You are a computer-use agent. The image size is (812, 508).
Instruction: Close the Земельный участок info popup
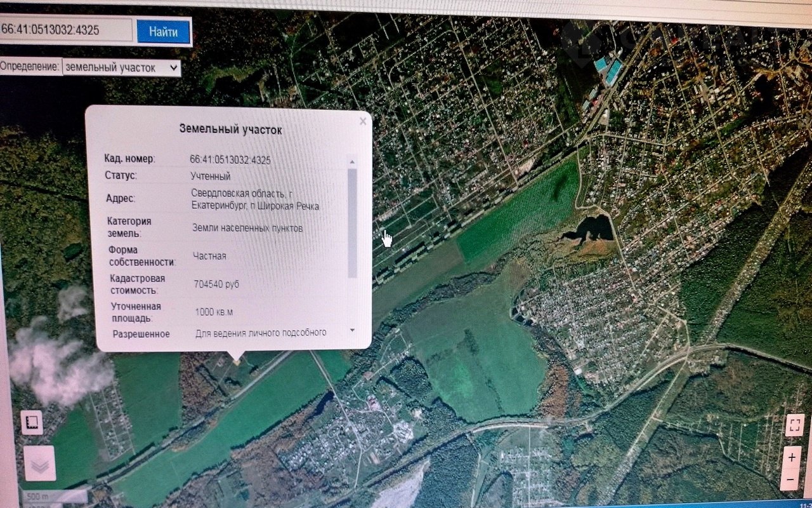(x=363, y=121)
